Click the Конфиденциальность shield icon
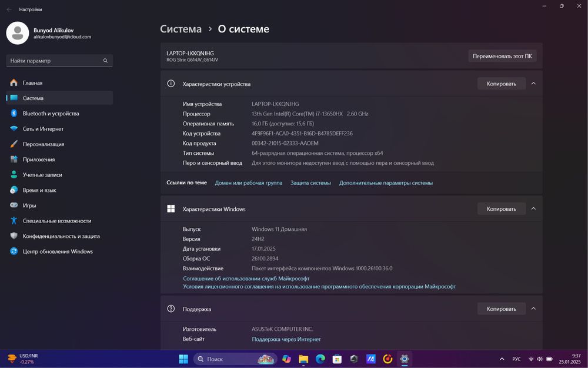Screen dimensions: 588x368 tap(14, 236)
